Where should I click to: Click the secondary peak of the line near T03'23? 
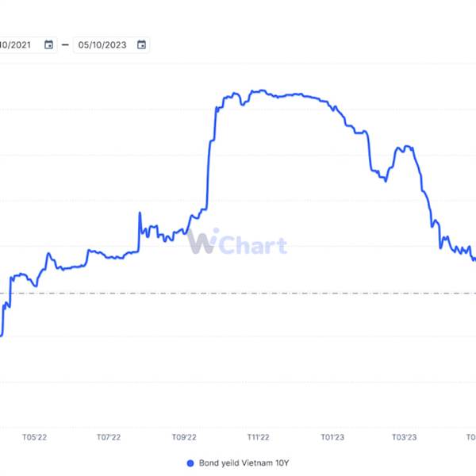click(x=407, y=147)
